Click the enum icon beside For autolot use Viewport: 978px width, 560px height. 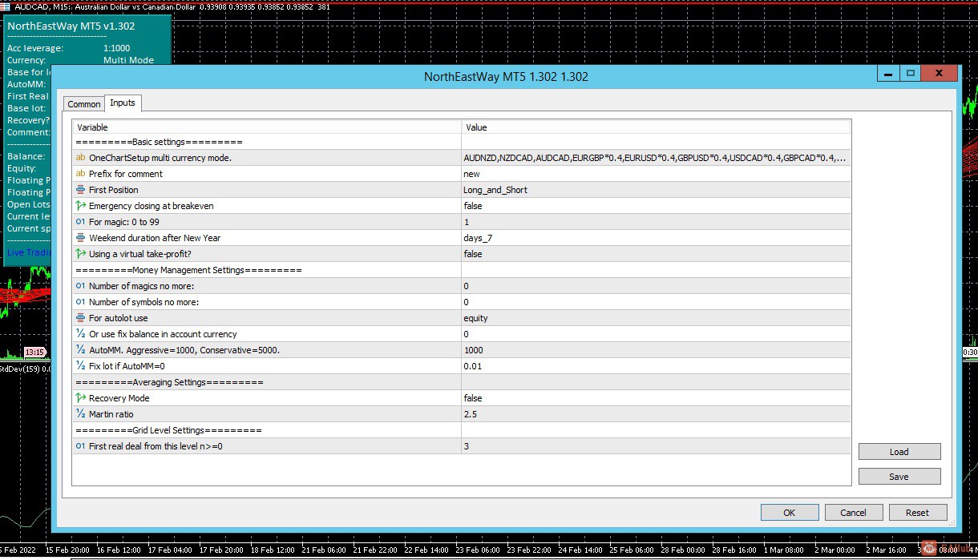click(80, 318)
